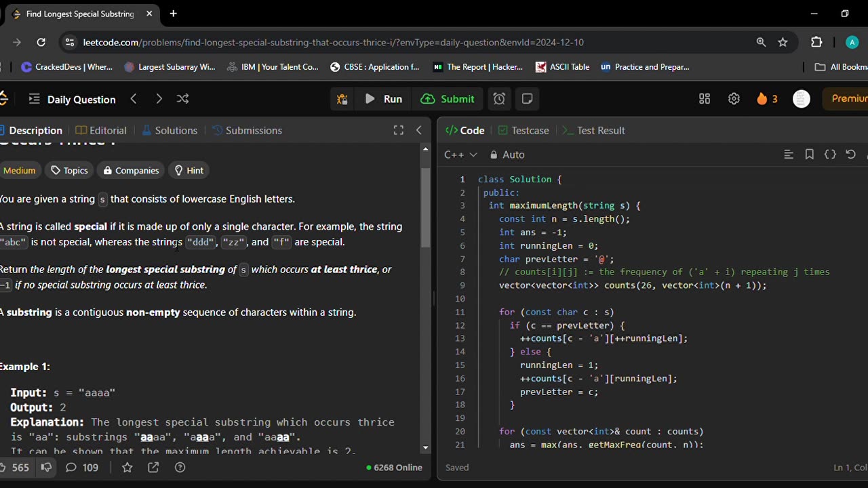Go to next question arrow
Image resolution: width=868 pixels, height=488 pixels.
click(x=159, y=99)
